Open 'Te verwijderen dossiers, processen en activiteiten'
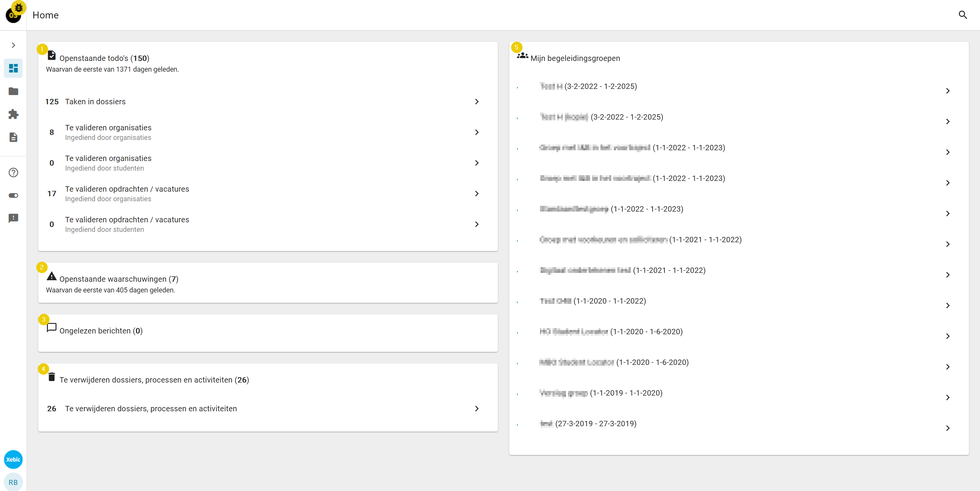The width and height of the screenshot is (980, 491). pos(476,409)
